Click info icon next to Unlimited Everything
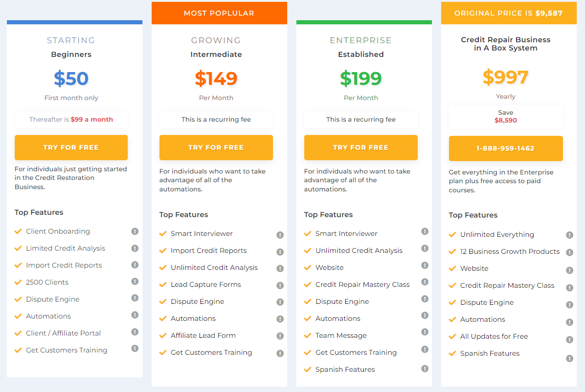The image size is (585, 392). (569, 235)
